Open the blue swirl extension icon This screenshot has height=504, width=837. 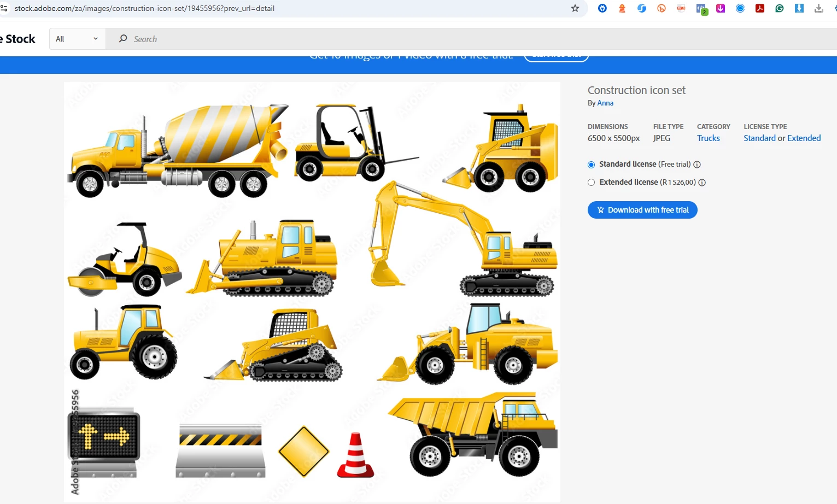[642, 8]
